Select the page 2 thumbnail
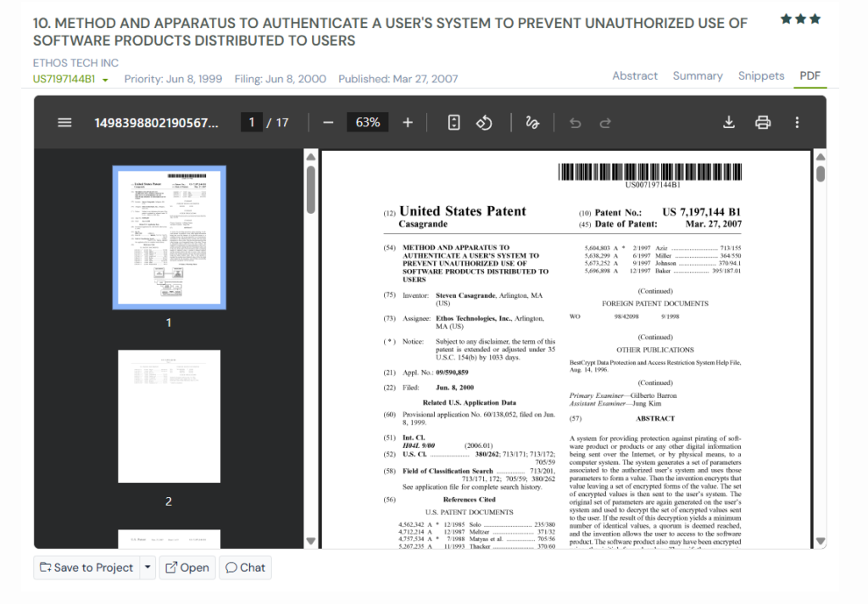 pos(169,416)
